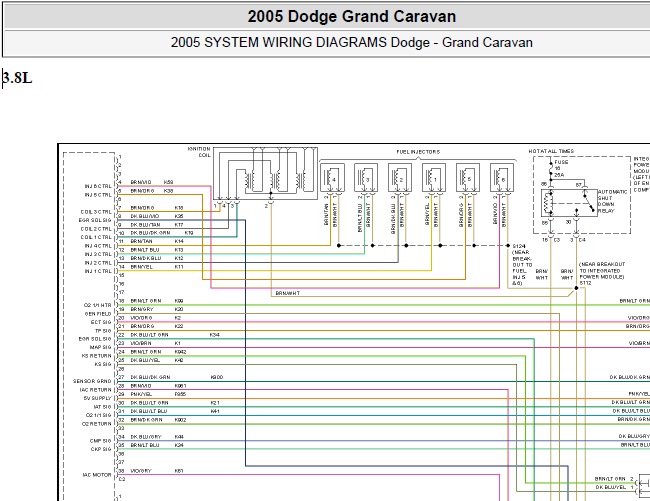Click the '2005 Dodge Grand Caravan' title
Viewport: 650px width, 501px height.
352,17
